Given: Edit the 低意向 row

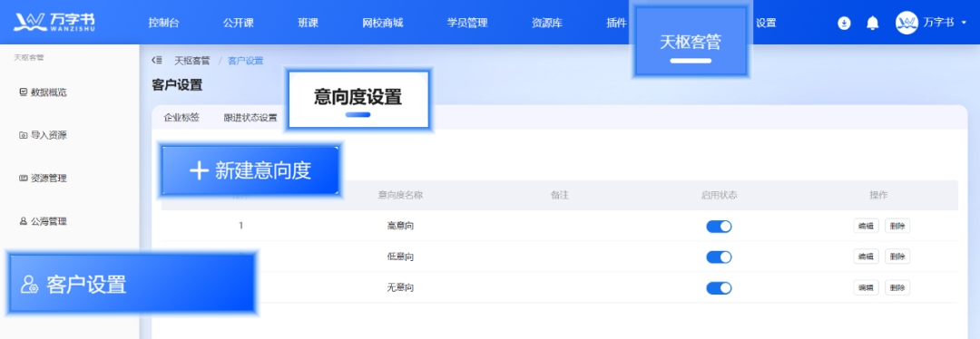Looking at the screenshot, I should pos(867,257).
